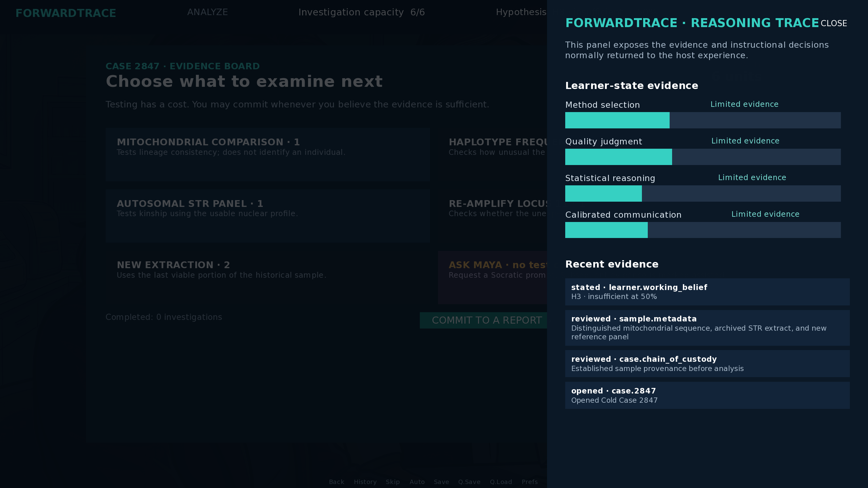Select the Mitochondrial Comparison investigation card
Viewport: 868px width, 488px height.
pyautogui.click(x=268, y=154)
